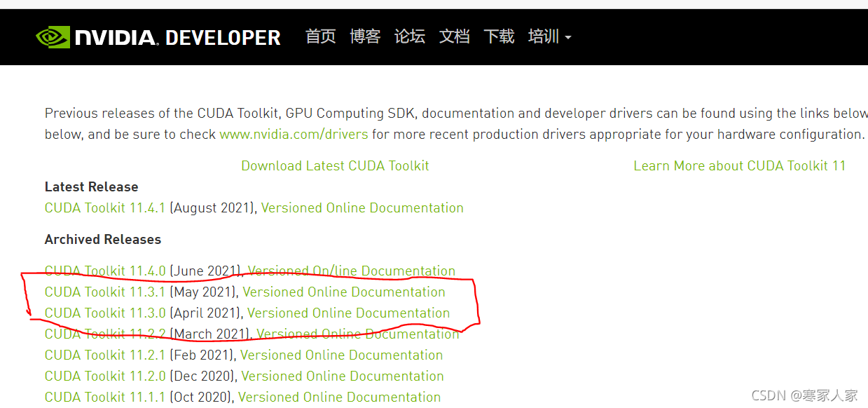Screen dimensions: 868x408
Task: Open CUDA Toolkit 11.4.1 link
Action: [x=105, y=208]
